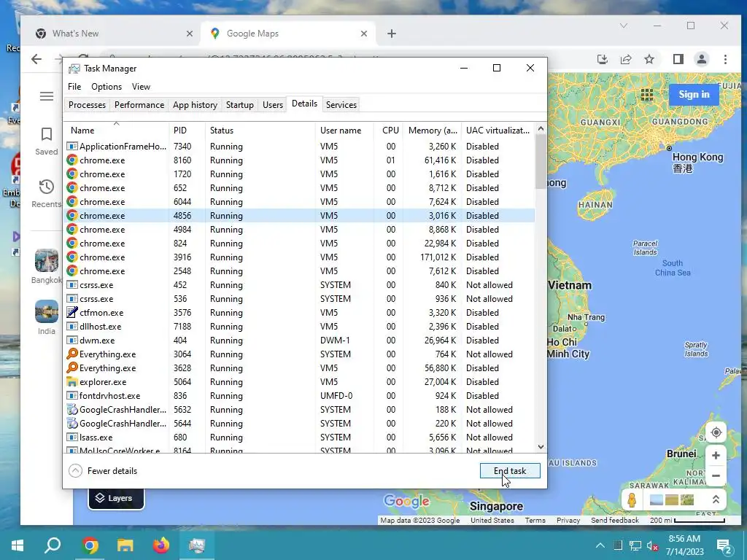This screenshot has height=560, width=747.
Task: Open the Layers button on the map
Action: (116, 498)
